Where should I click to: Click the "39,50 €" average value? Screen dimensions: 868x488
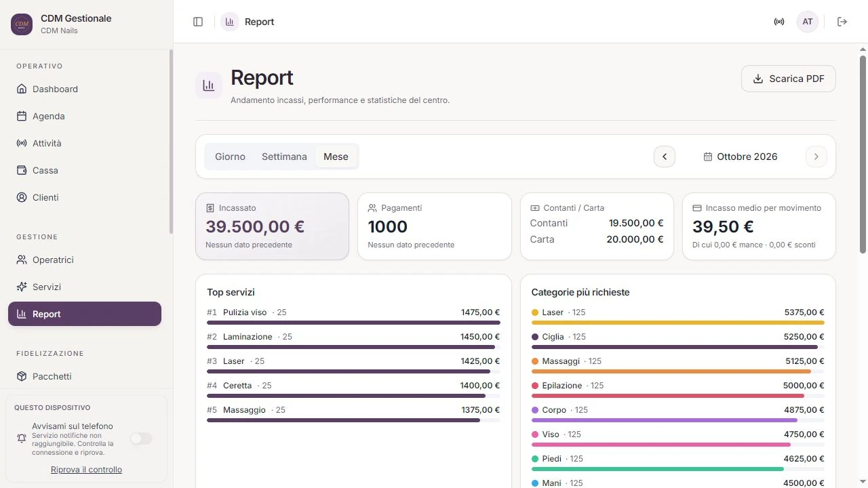[x=723, y=226]
